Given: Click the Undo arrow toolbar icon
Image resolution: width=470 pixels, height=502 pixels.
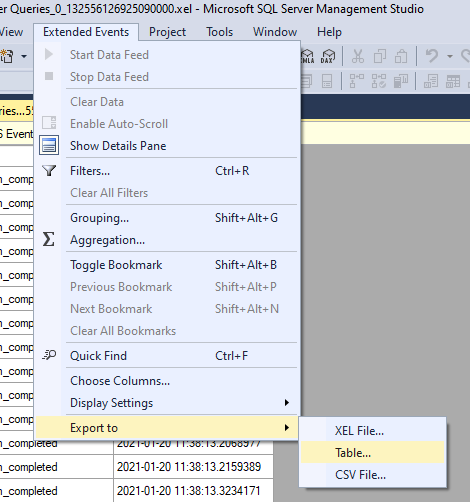Looking at the screenshot, I should [x=432, y=56].
